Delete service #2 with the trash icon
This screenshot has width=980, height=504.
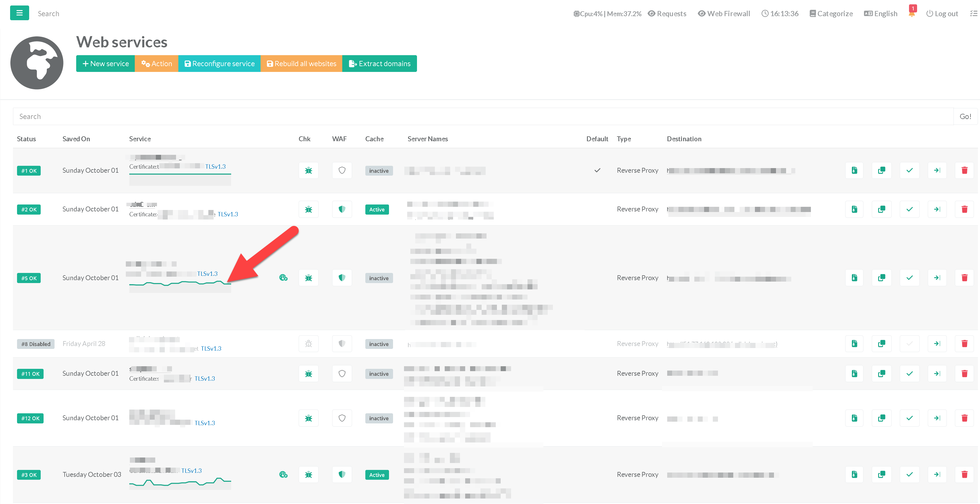(964, 209)
